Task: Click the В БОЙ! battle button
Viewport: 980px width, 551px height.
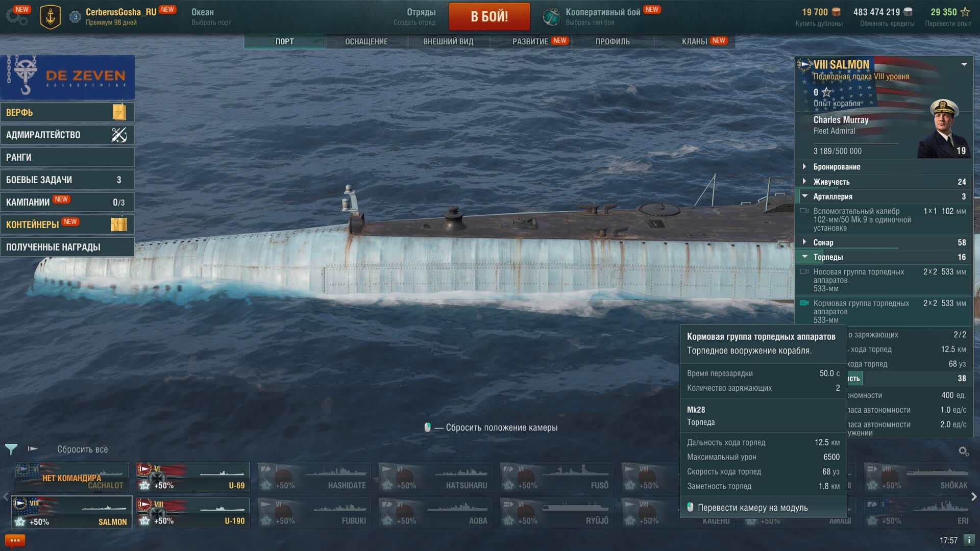Action: [x=489, y=16]
